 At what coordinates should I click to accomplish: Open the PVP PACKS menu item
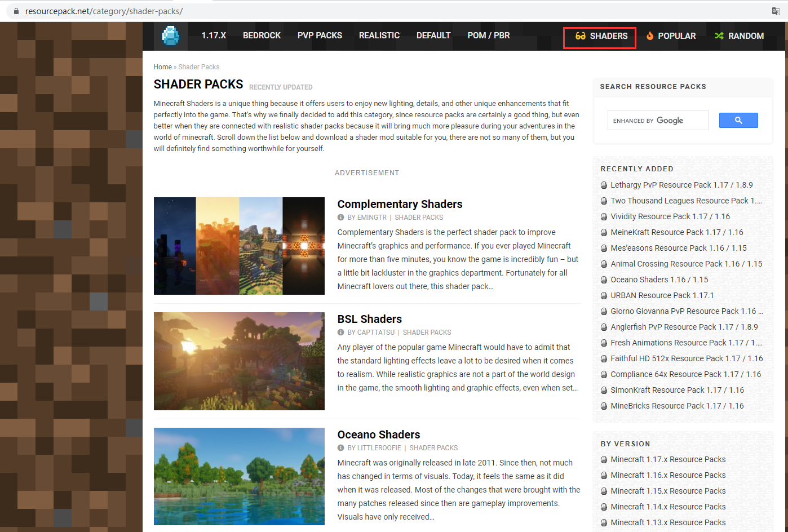(x=320, y=36)
